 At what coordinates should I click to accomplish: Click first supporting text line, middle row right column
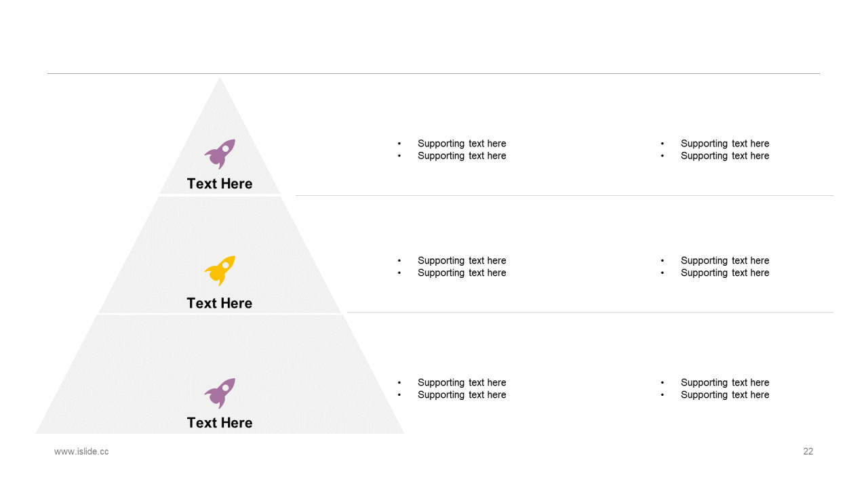(x=725, y=261)
